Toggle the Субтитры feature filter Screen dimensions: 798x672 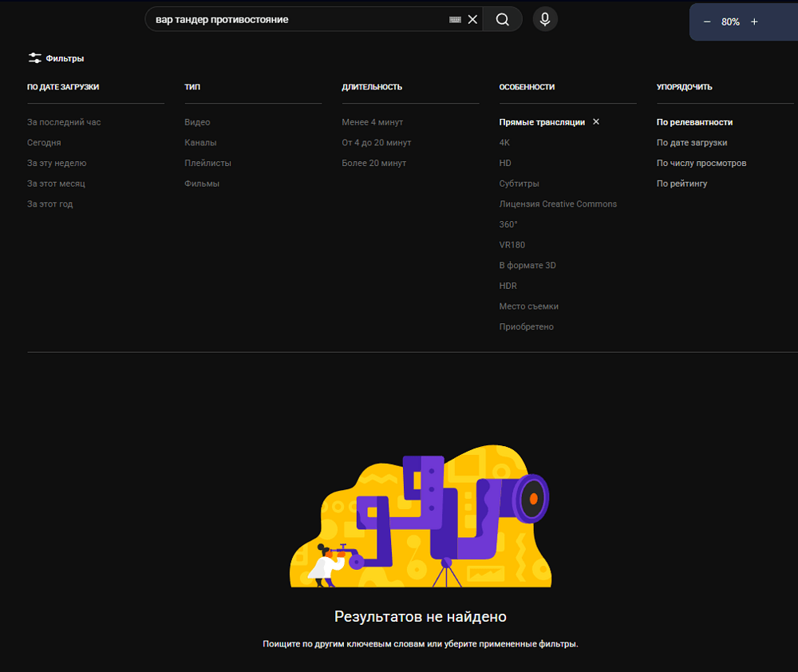coord(519,184)
